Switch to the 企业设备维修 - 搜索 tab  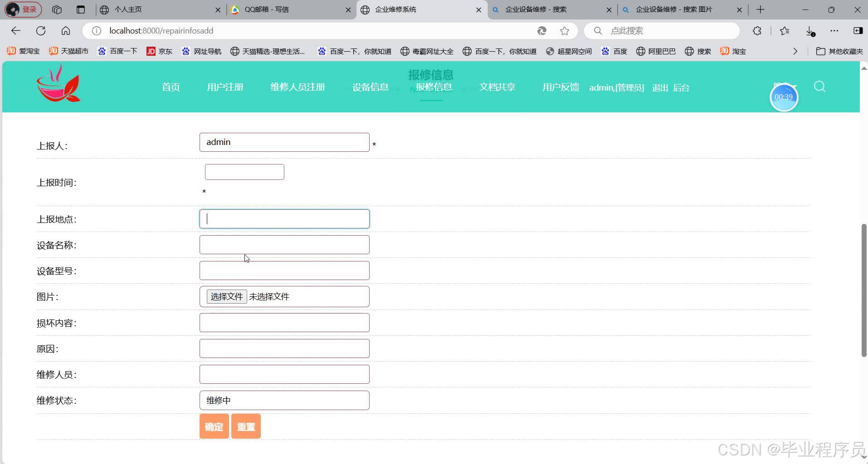[552, 10]
